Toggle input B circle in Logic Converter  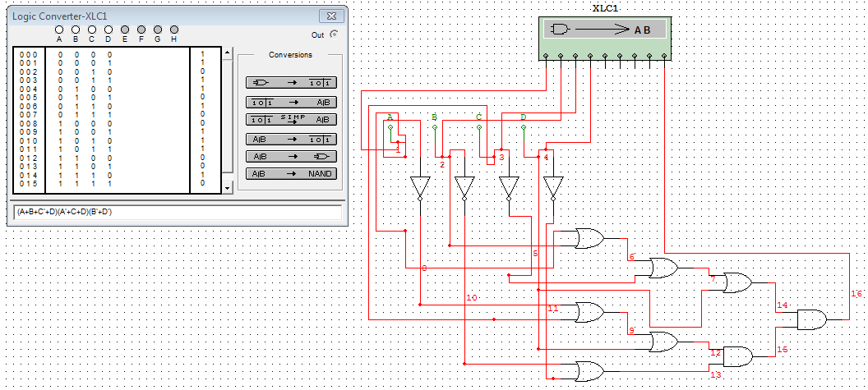point(76,30)
